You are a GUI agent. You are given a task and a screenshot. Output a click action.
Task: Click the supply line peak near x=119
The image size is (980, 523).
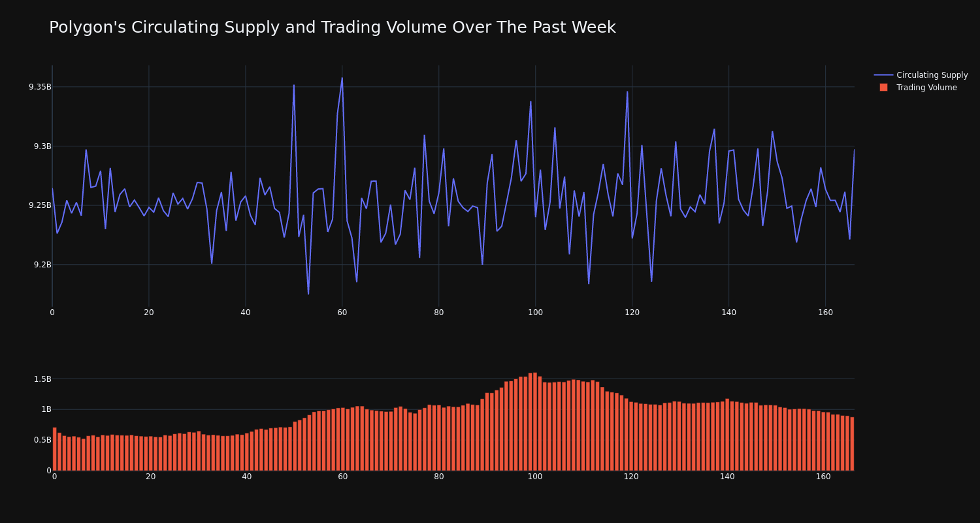627,92
